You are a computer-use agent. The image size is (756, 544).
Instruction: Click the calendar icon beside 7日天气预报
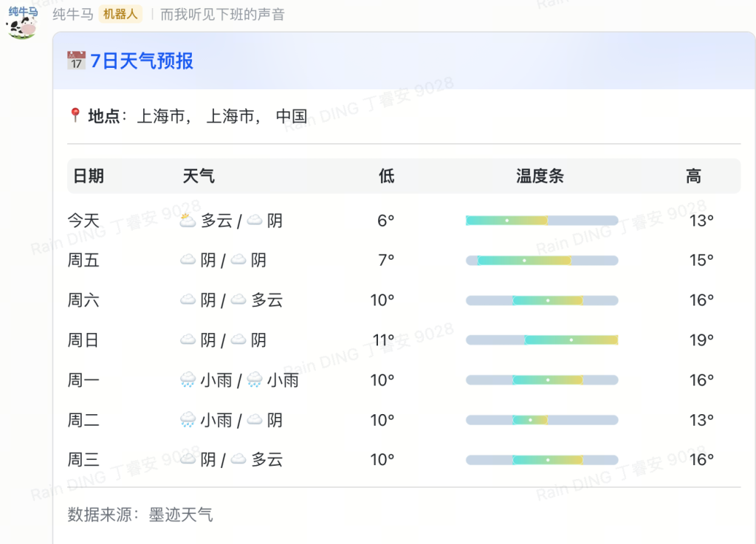point(76,61)
